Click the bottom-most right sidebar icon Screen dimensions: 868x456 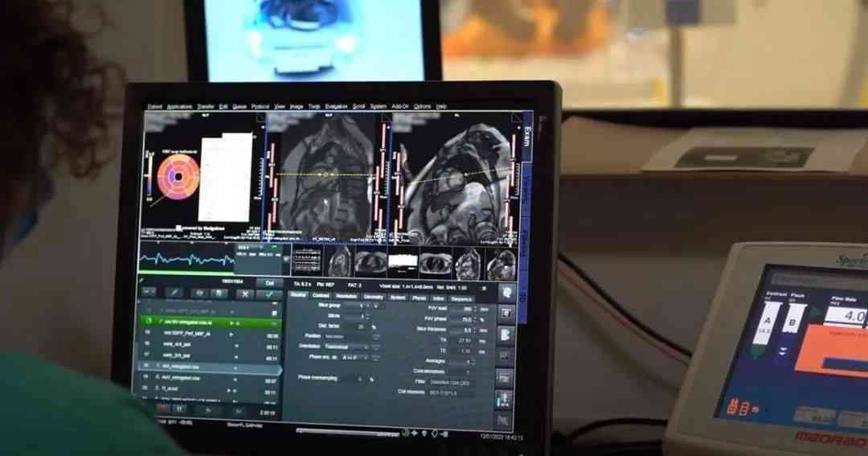[x=503, y=420]
